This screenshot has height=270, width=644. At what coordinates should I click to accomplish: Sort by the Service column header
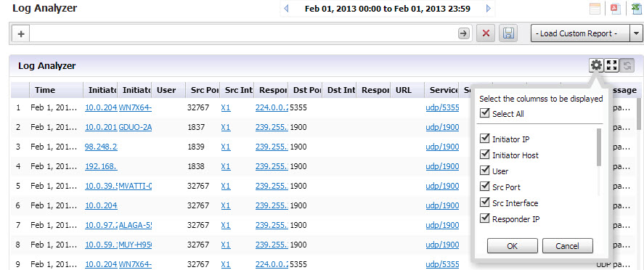442,90
